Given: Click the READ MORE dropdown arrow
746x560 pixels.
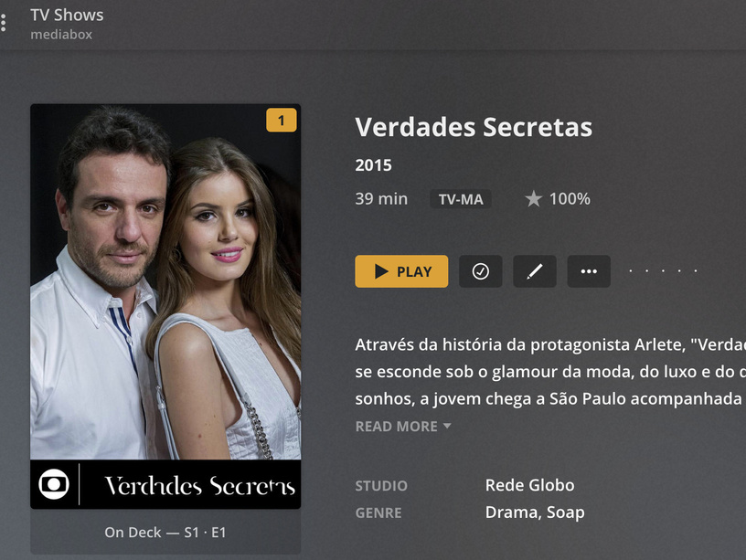Looking at the screenshot, I should point(447,426).
